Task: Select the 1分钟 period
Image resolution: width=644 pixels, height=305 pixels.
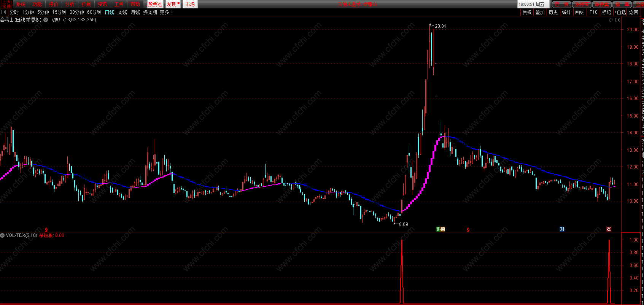Action: [28, 12]
